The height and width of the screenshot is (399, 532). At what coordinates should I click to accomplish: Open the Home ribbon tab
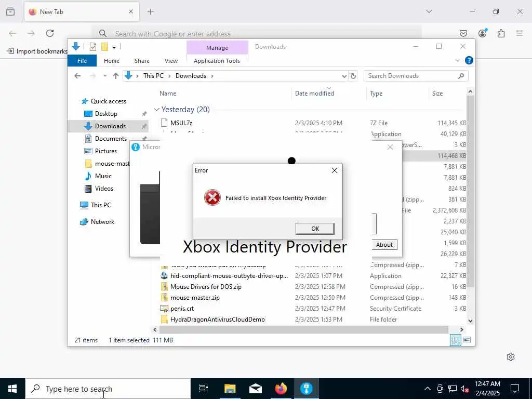[x=112, y=61]
